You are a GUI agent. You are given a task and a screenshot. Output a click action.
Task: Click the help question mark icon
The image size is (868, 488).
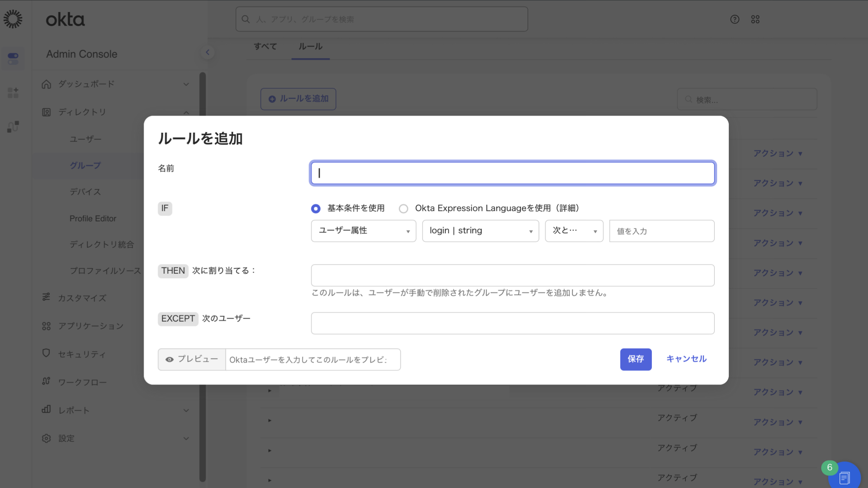click(x=735, y=19)
